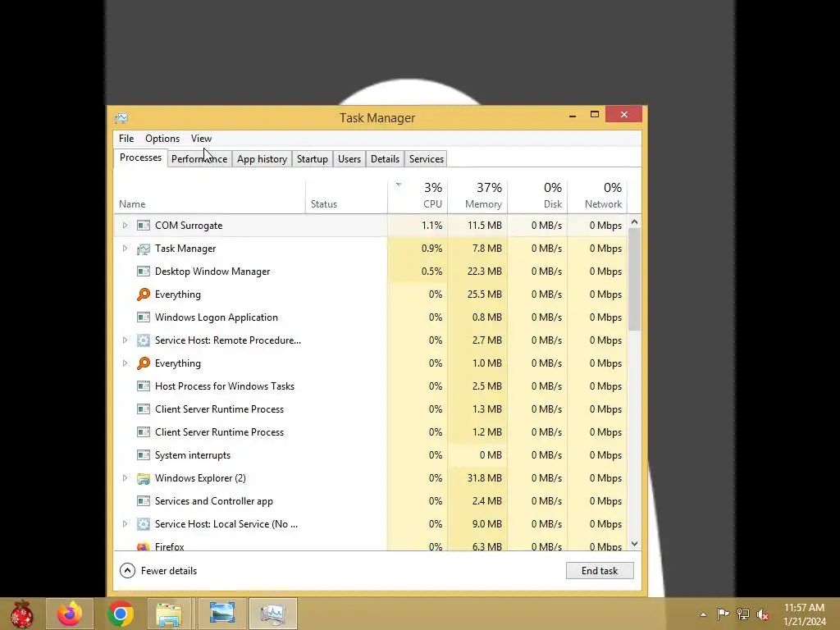Image resolution: width=840 pixels, height=630 pixels.
Task: Expand the second Everything process group
Action: (x=125, y=363)
